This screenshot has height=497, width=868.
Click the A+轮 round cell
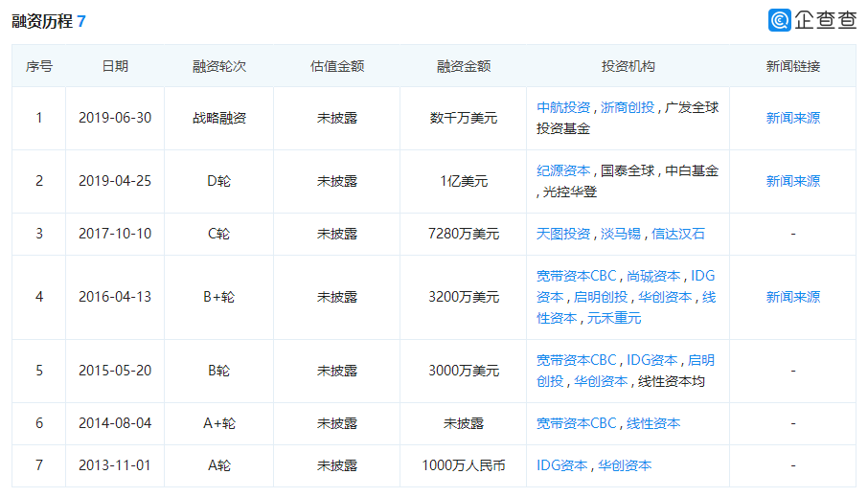(219, 423)
